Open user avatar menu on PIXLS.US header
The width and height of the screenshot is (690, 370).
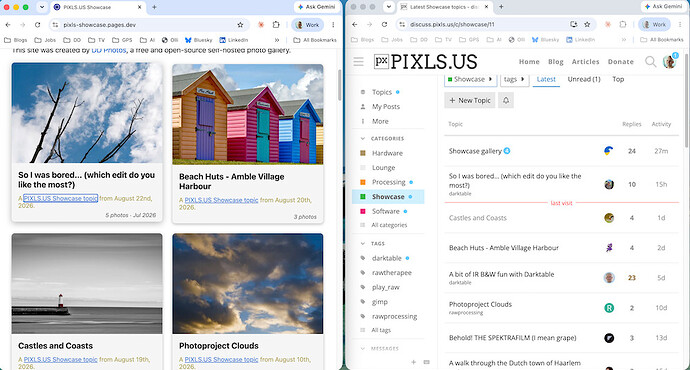669,62
